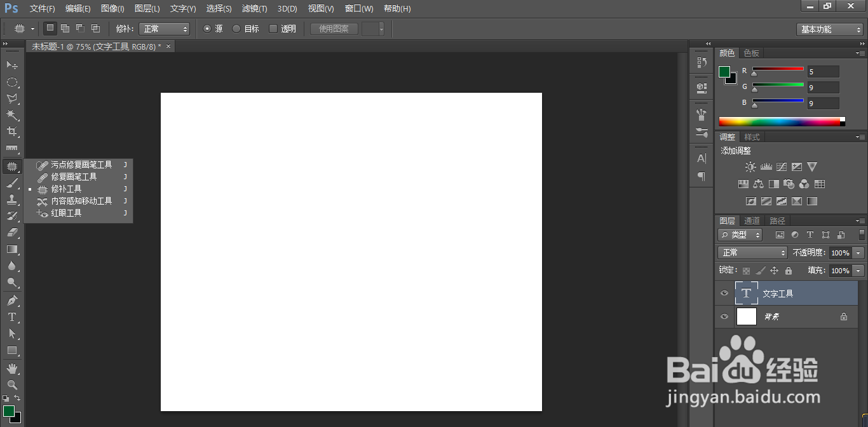Toggle layer filtering switch on Layers panel
The width and height of the screenshot is (868, 427).
pyautogui.click(x=862, y=234)
